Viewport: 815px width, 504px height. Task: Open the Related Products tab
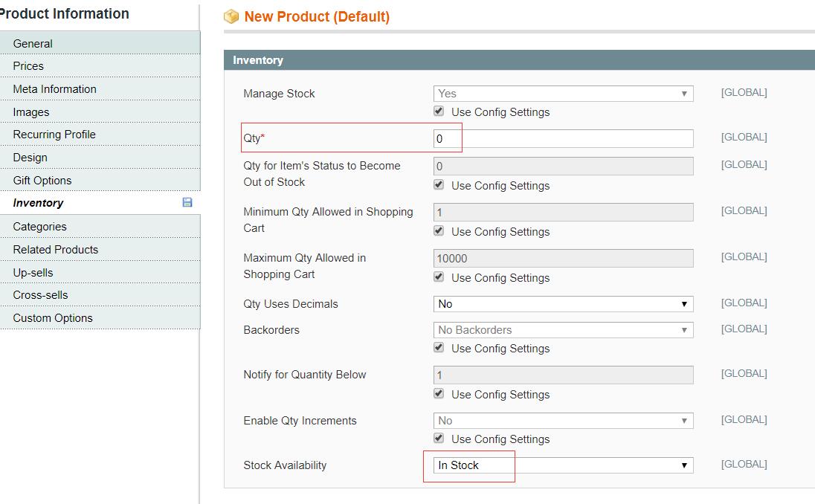[55, 250]
